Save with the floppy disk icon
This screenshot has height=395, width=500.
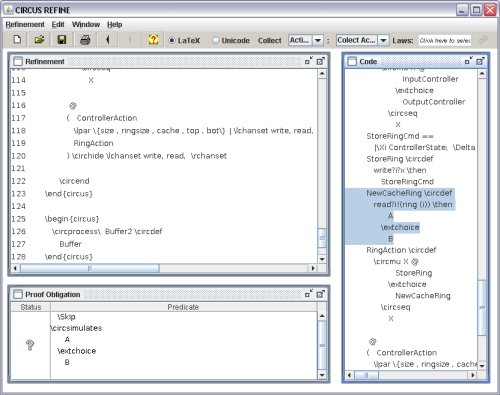(x=62, y=40)
